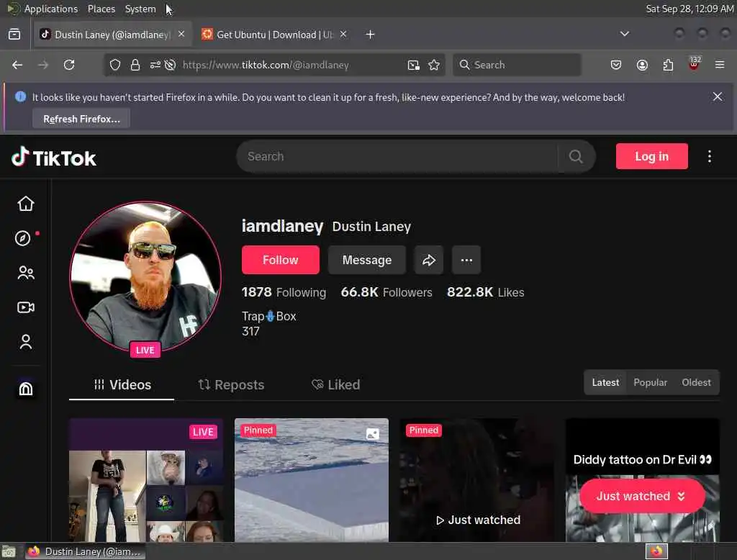Go back with Firefox back arrow
The height and width of the screenshot is (560, 737).
pyautogui.click(x=17, y=65)
